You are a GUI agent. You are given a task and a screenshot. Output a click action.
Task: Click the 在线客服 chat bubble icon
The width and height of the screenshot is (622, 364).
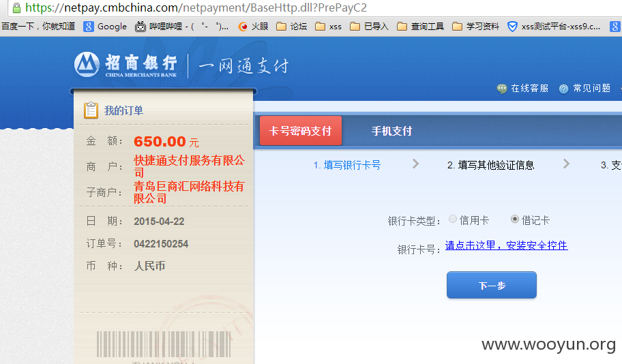click(502, 89)
